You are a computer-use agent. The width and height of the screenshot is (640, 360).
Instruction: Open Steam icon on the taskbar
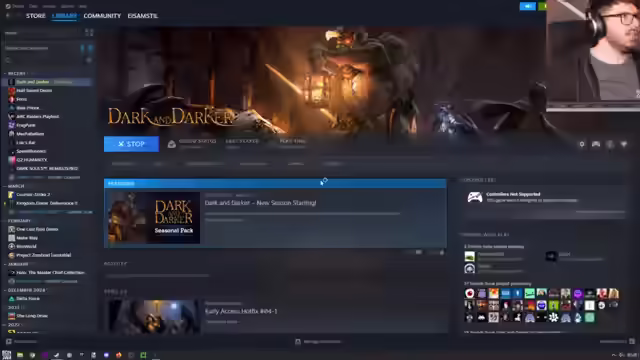[x=57, y=355]
